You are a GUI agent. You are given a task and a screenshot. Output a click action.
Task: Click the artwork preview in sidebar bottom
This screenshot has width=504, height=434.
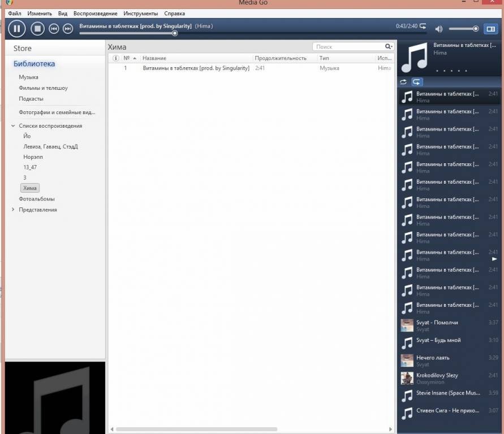(55, 398)
